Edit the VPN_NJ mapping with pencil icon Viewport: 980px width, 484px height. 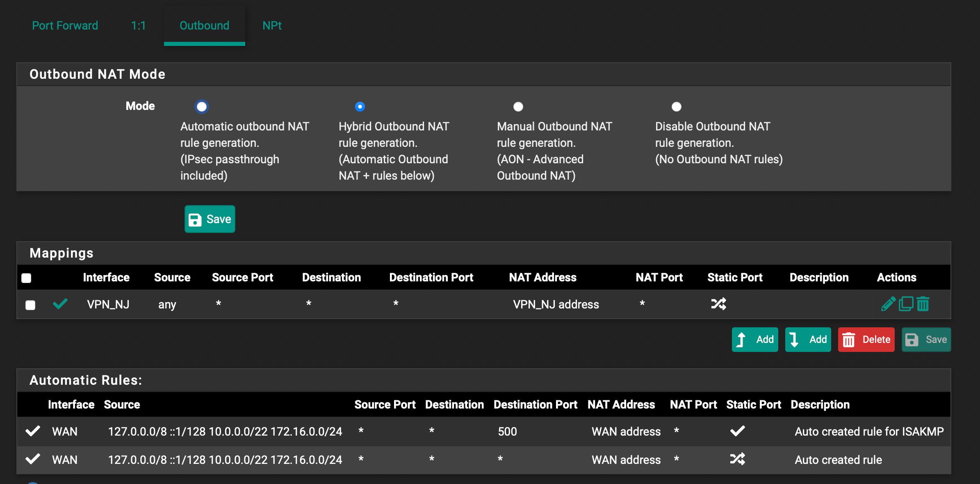(x=888, y=304)
